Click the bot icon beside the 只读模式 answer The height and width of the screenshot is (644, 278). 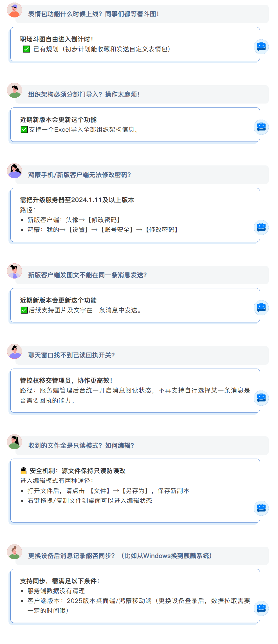(261, 508)
